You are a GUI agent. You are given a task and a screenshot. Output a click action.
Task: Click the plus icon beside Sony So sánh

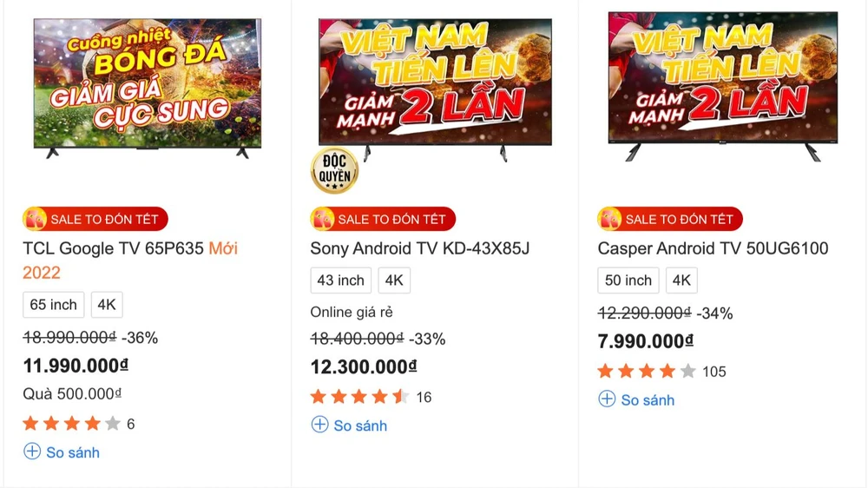click(x=319, y=425)
